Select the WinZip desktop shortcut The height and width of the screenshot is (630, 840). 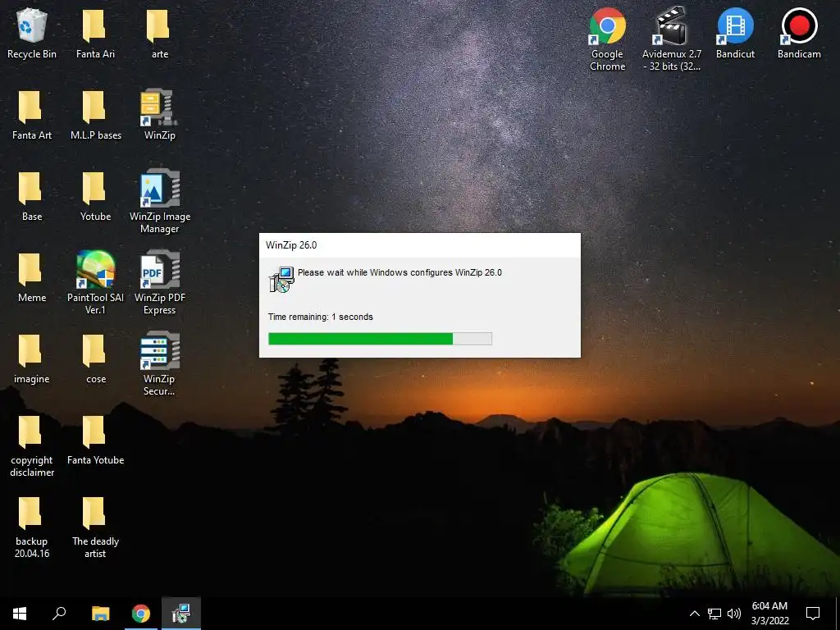(159, 115)
